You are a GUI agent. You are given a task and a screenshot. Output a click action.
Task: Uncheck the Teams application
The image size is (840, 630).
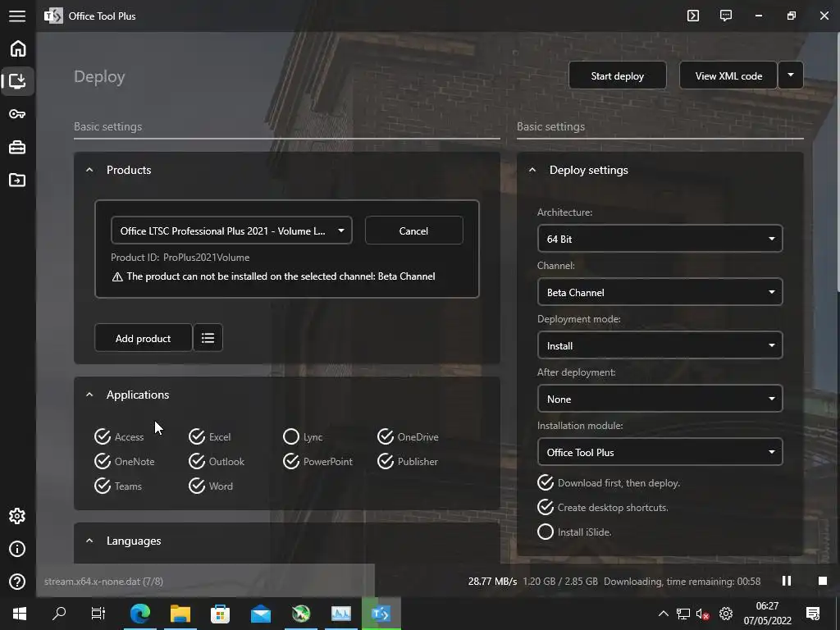(118, 486)
